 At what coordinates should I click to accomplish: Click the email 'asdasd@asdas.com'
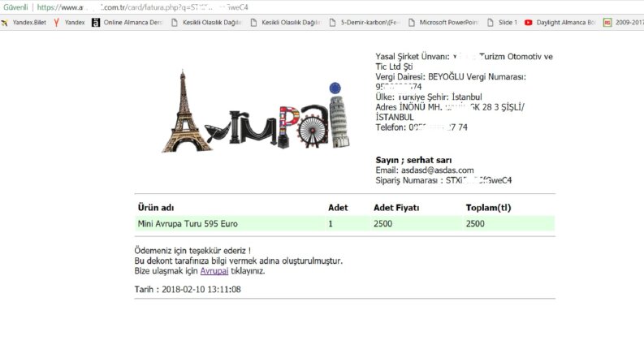(x=438, y=170)
